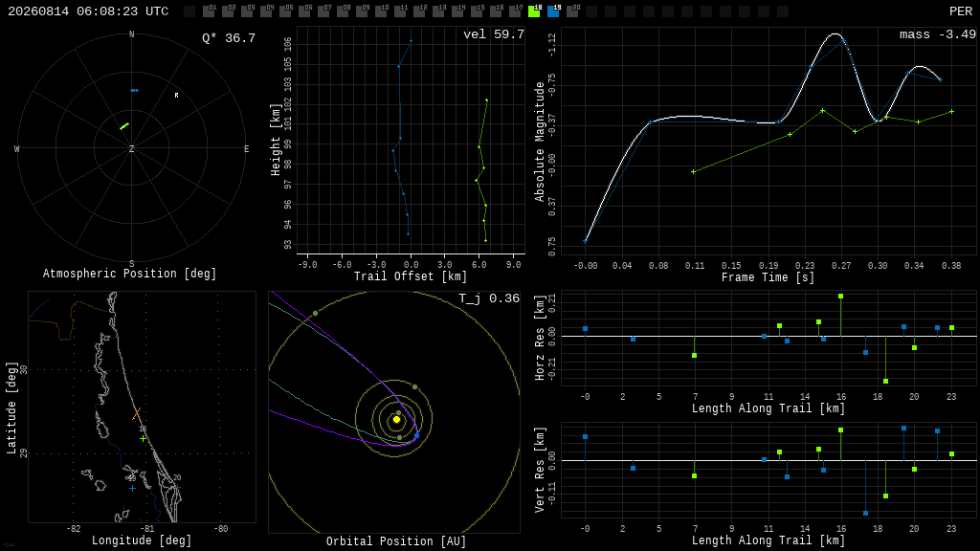Click the orange meteor ground track on map
Screen dimensions: 980x551
[x=136, y=413]
